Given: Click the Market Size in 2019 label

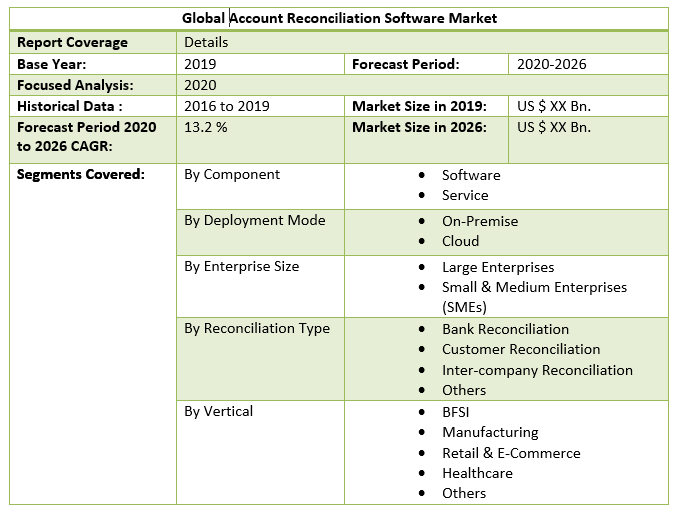Looking at the screenshot, I should pos(419,106).
